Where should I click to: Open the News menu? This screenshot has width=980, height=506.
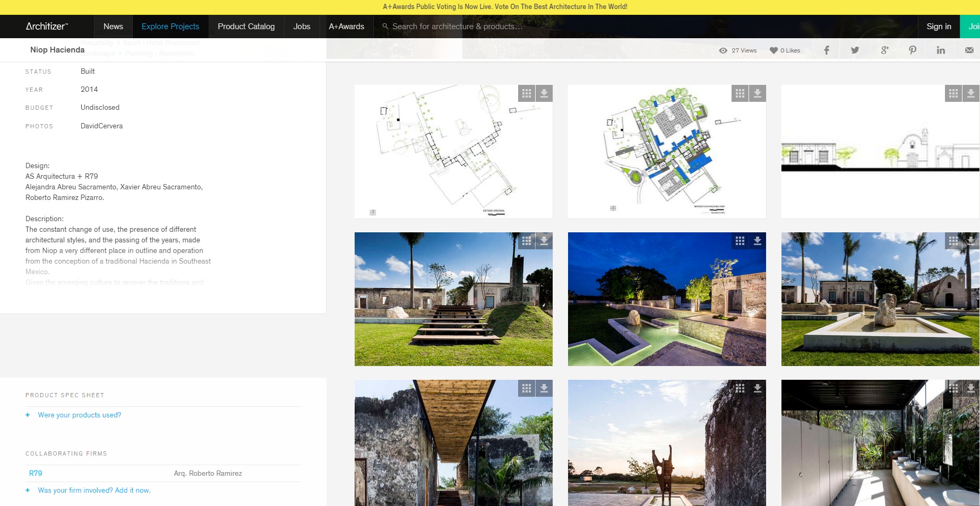coord(113,26)
